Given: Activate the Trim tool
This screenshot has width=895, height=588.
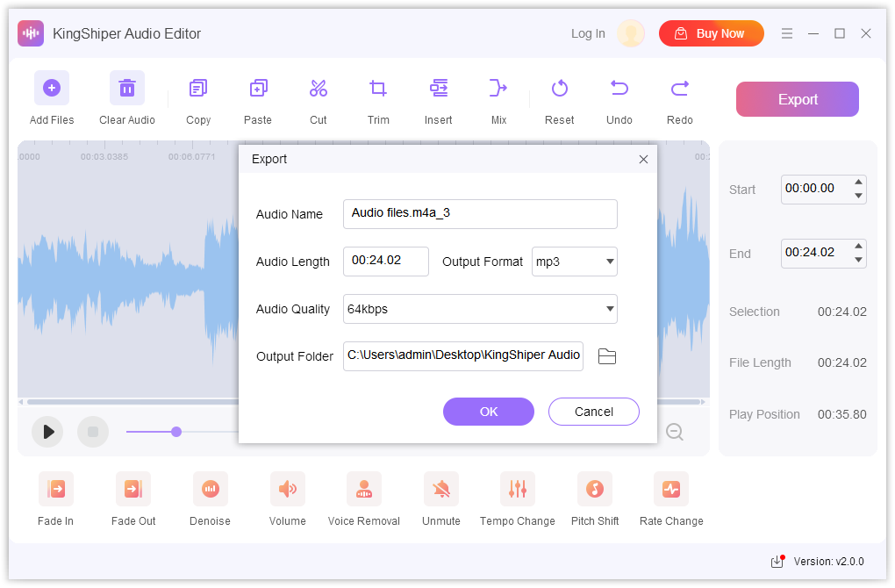Looking at the screenshot, I should (x=378, y=89).
